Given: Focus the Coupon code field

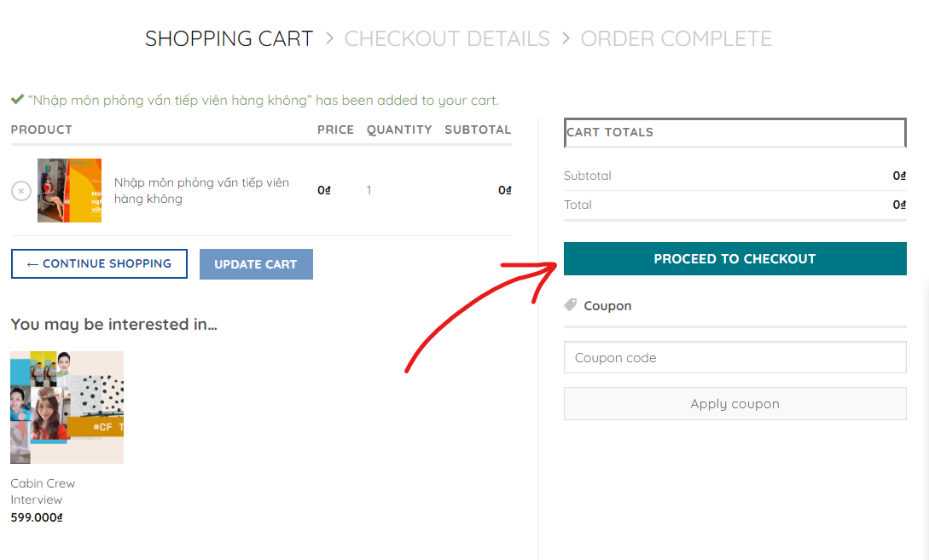Looking at the screenshot, I should click(x=734, y=358).
